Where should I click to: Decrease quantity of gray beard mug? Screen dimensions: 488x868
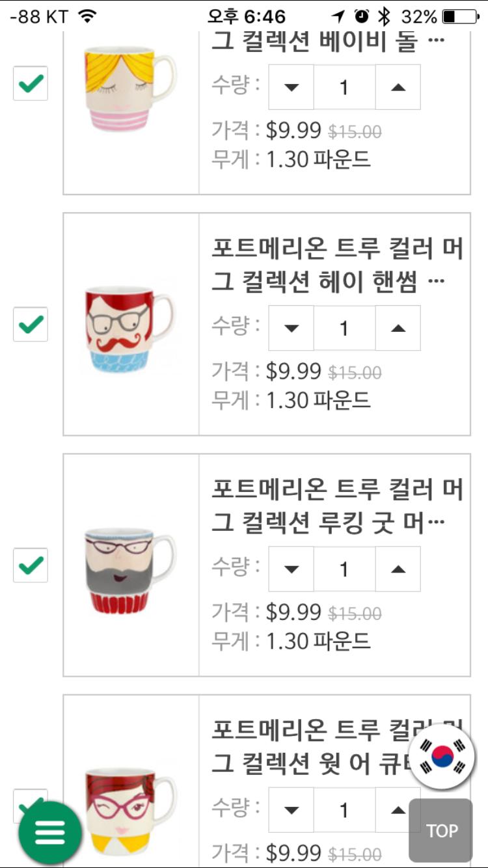point(291,569)
